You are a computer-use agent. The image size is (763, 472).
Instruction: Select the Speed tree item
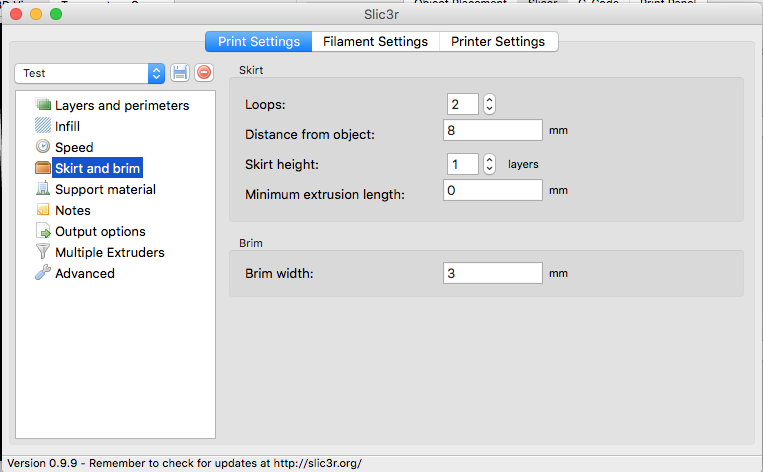74,147
